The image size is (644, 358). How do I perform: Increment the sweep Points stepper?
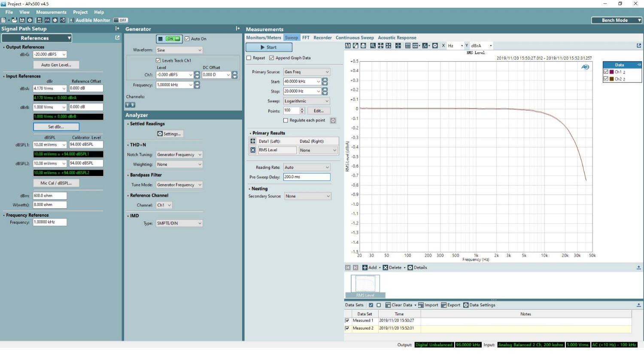302,109
